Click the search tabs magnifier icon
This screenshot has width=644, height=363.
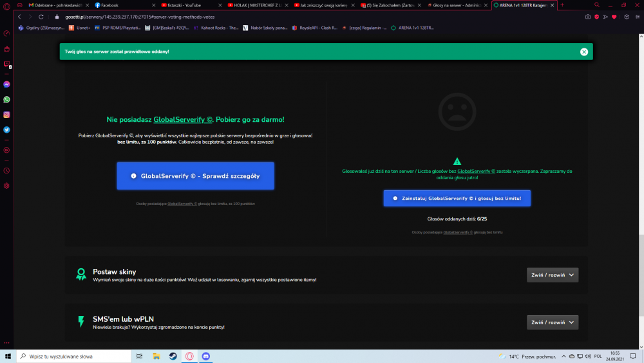click(x=597, y=5)
